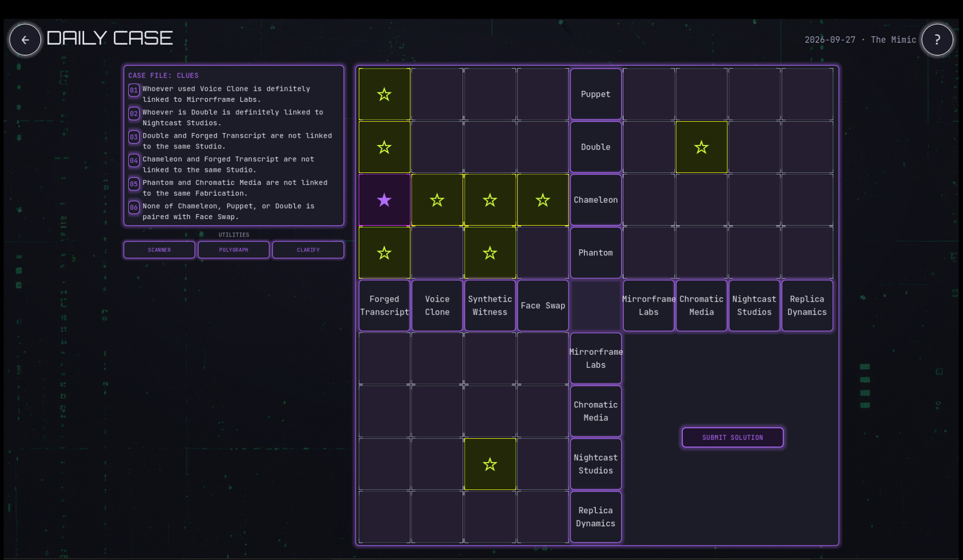Screen dimensions: 963x560
Task: Select clue 01 about Voice Clone
Action: point(234,94)
